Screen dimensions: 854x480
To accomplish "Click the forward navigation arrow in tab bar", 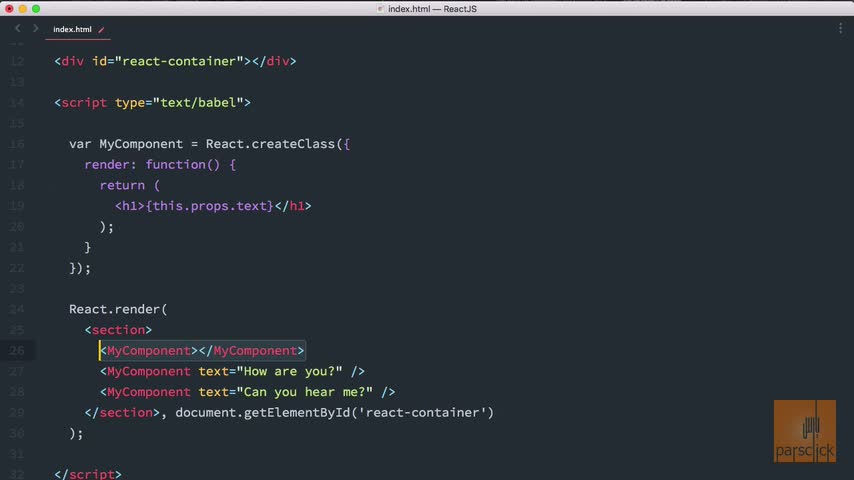I will pyautogui.click(x=35, y=28).
